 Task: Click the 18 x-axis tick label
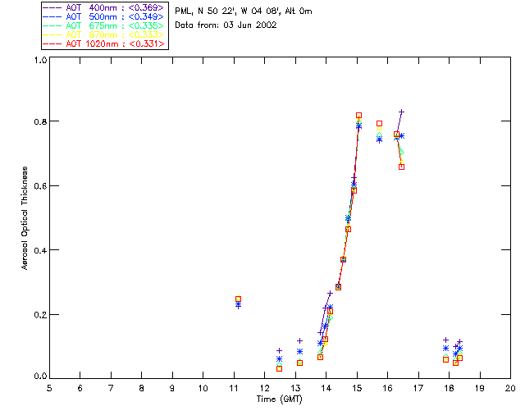point(449,389)
